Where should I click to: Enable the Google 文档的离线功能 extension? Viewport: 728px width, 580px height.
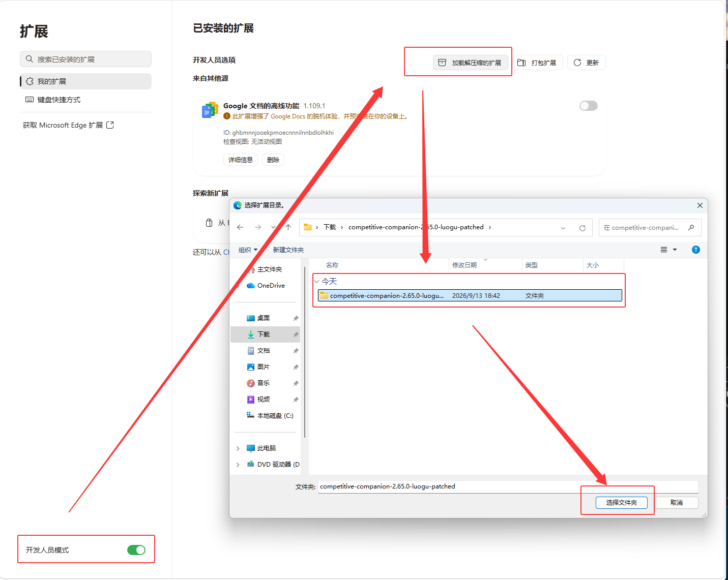click(589, 106)
